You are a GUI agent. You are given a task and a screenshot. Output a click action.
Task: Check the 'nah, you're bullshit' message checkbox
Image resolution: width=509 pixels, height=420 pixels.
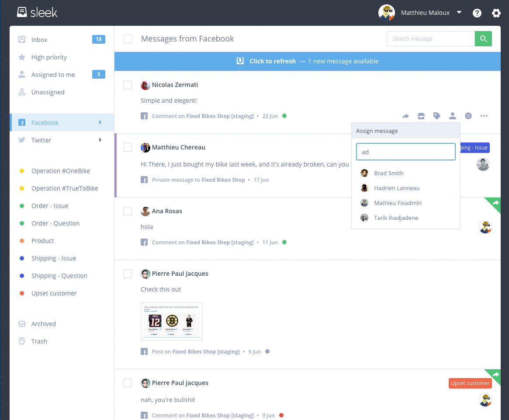(x=128, y=383)
